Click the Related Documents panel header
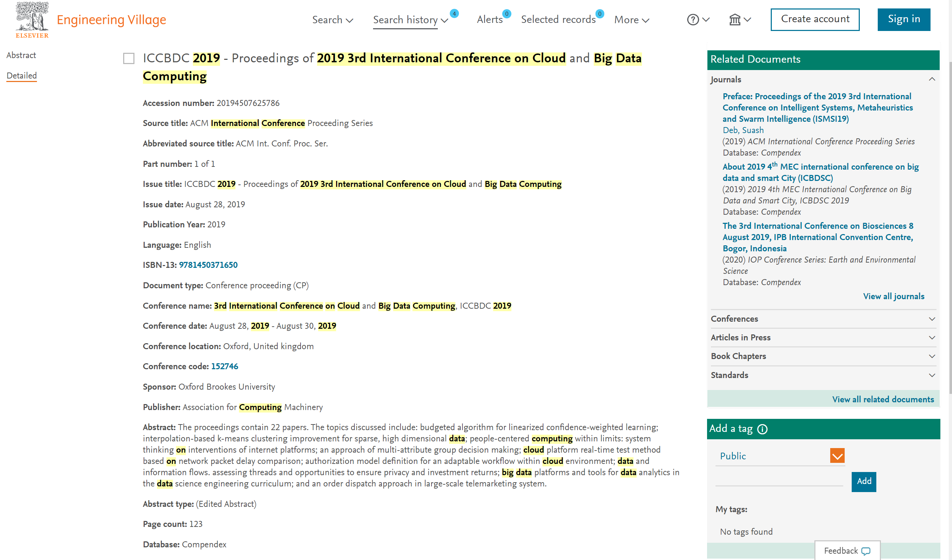The width and height of the screenshot is (952, 560). (823, 60)
